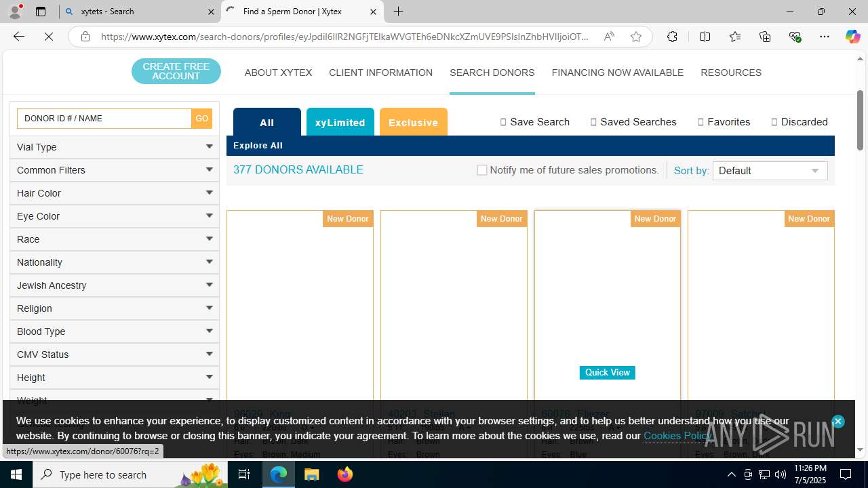
Task: Click the Donor ID / Name field
Action: 104,119
